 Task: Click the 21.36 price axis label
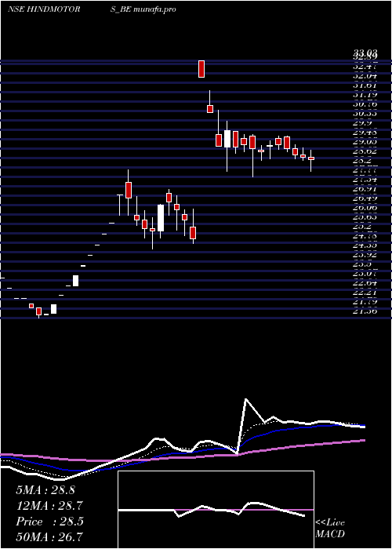365,311
